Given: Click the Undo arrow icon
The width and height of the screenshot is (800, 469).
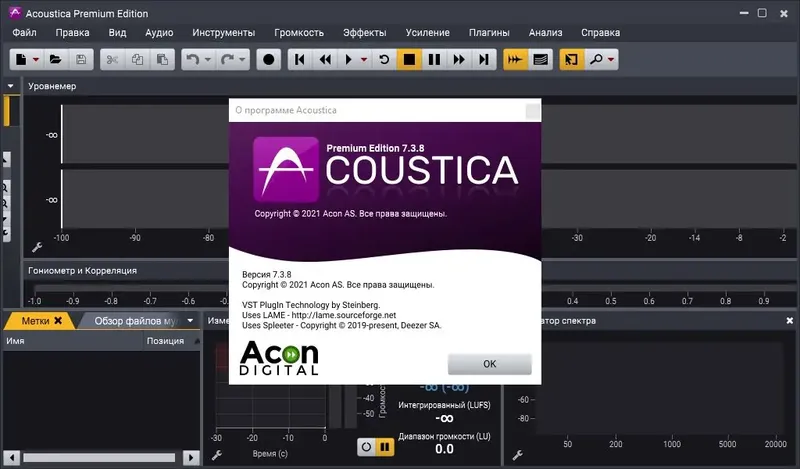Looking at the screenshot, I should (193, 60).
